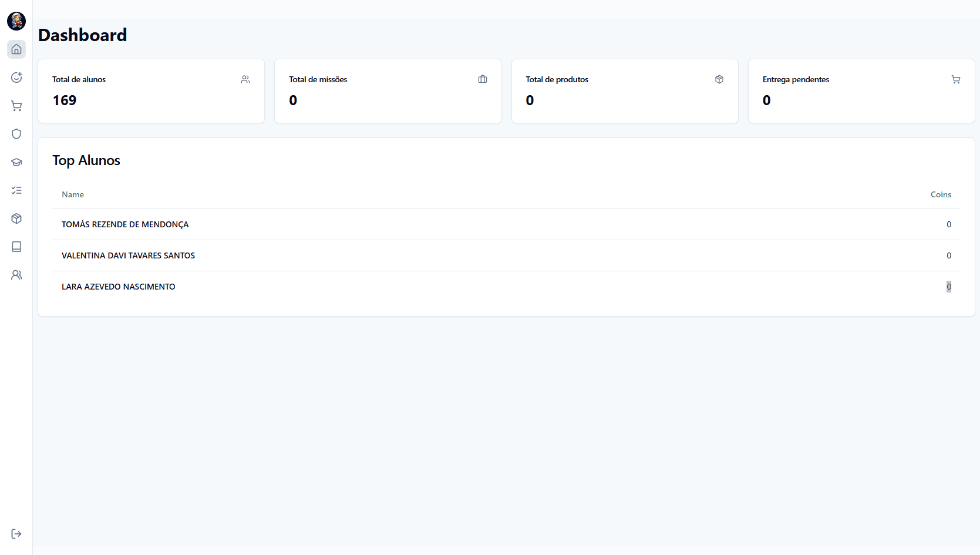Open the shopping cart sidebar icon

(x=16, y=106)
